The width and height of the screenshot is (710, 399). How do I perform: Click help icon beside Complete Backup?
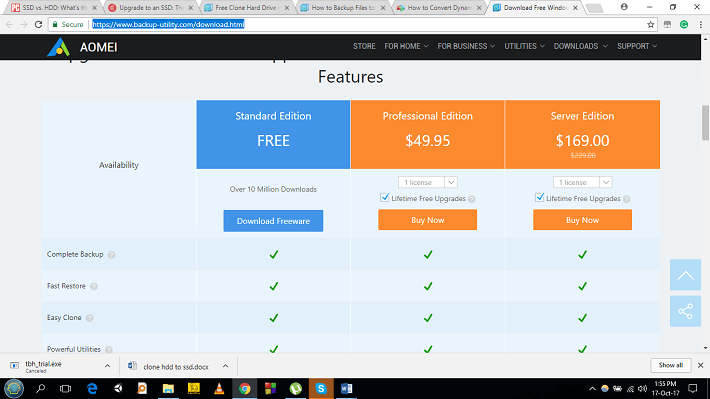pos(111,255)
